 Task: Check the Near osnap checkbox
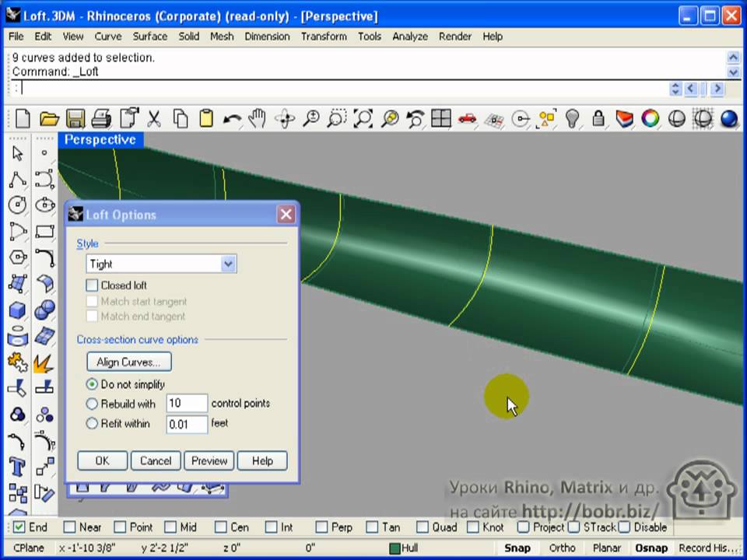click(70, 527)
